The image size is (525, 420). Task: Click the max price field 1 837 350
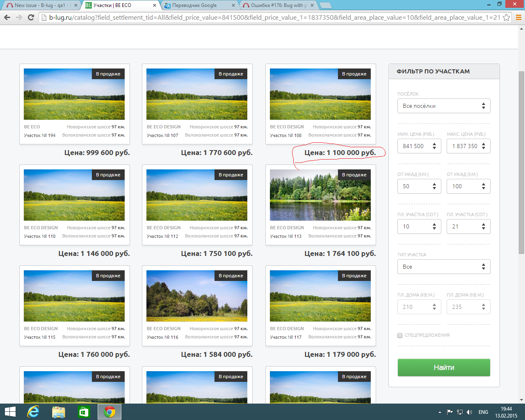pyautogui.click(x=464, y=146)
